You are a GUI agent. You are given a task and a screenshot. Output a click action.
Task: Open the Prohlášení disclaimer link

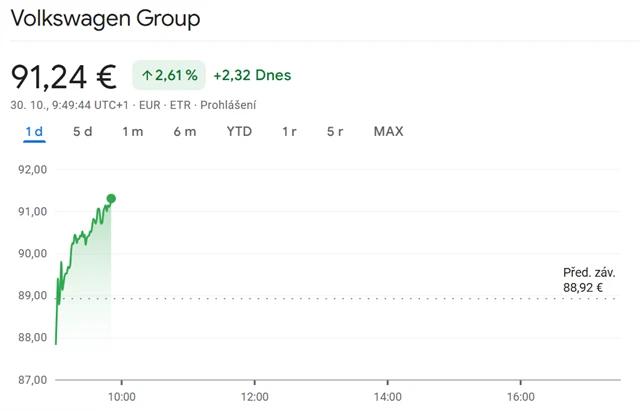tap(229, 105)
